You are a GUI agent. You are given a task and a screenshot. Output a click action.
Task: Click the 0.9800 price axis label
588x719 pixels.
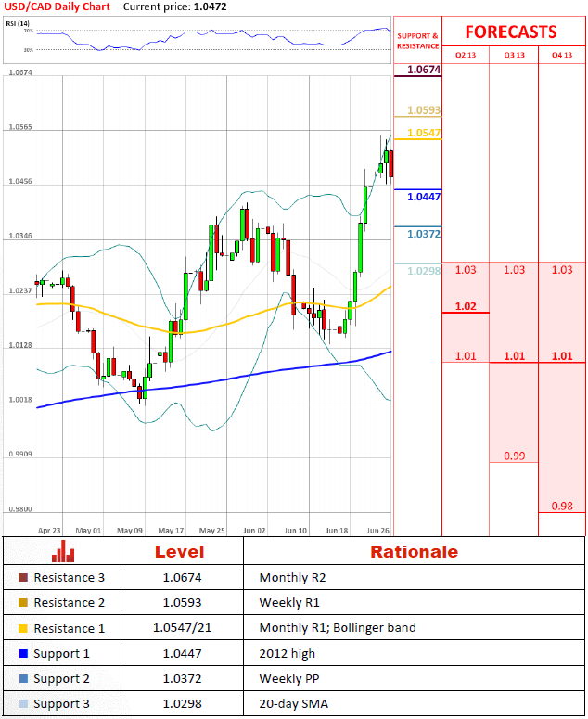tap(20, 509)
